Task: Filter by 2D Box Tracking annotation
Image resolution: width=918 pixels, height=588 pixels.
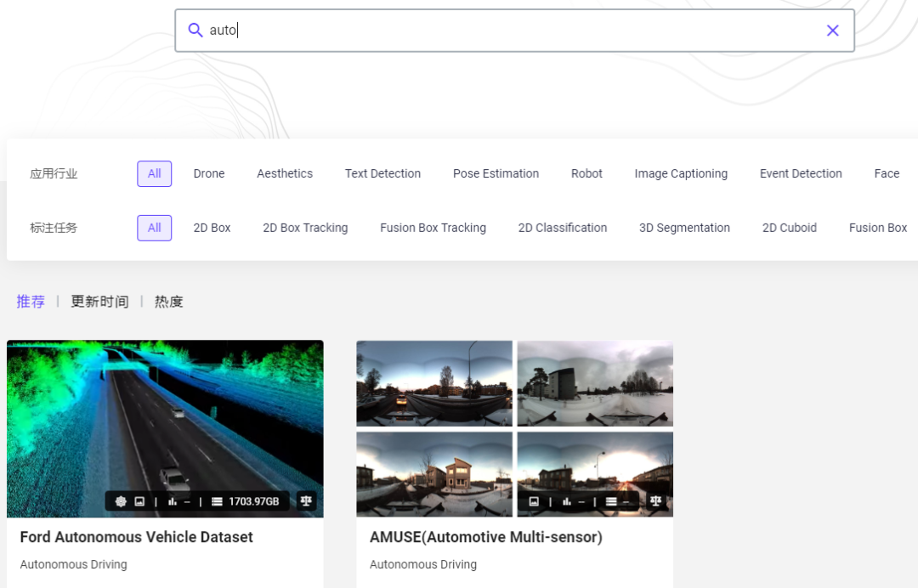Action: pos(305,229)
